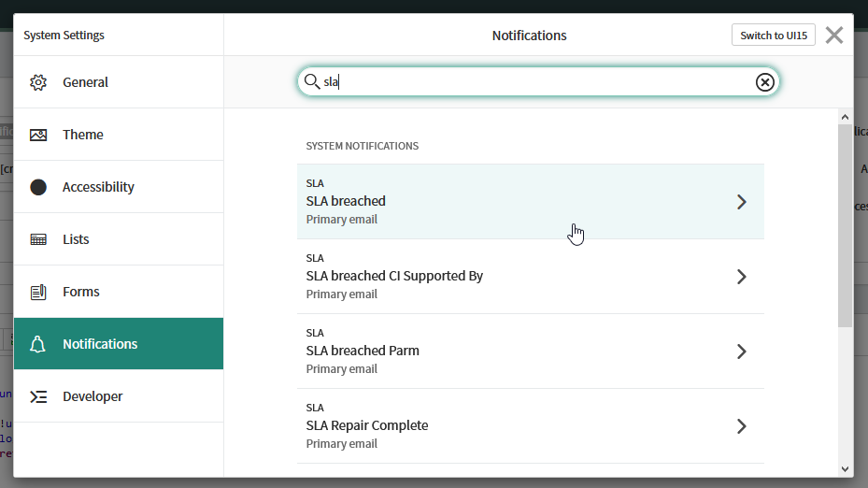Expand the SLA Repair Complete chevron
The height and width of the screenshot is (488, 868).
click(x=742, y=426)
